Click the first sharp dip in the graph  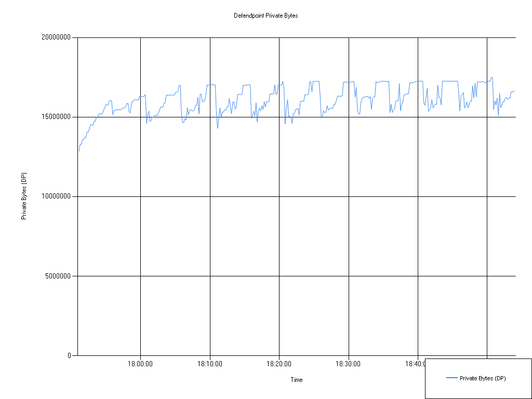(x=112, y=113)
